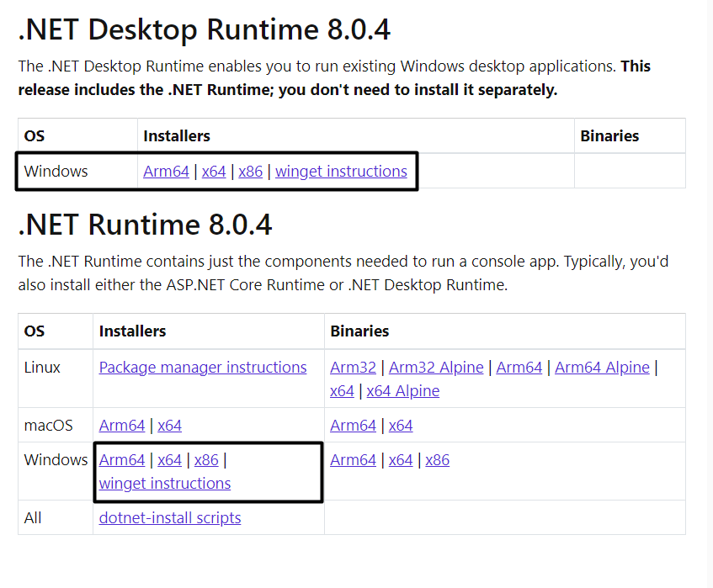Get .NET Runtime Windows x64 binaries
Screen dimensions: 713x588
coord(401,460)
